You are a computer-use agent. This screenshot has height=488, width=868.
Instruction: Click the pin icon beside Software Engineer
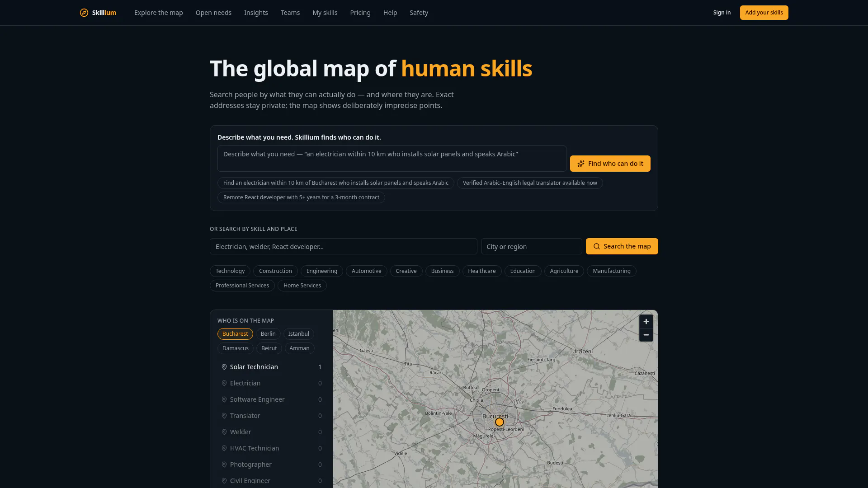click(x=224, y=399)
